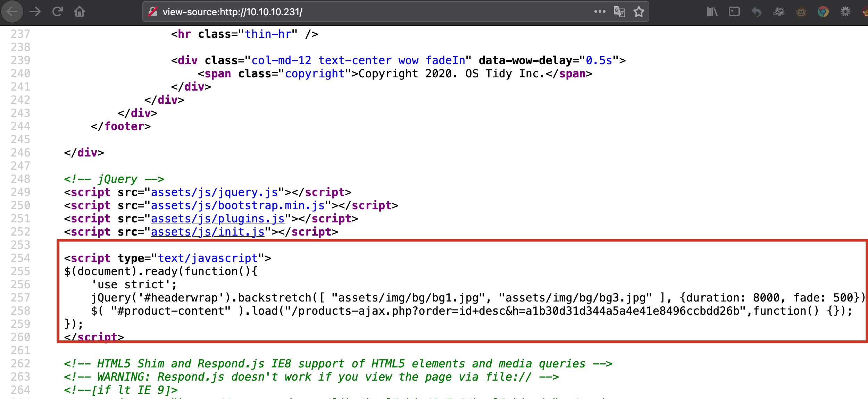Click the forward navigation arrow
Image resolution: width=868 pixels, height=399 pixels.
click(35, 12)
